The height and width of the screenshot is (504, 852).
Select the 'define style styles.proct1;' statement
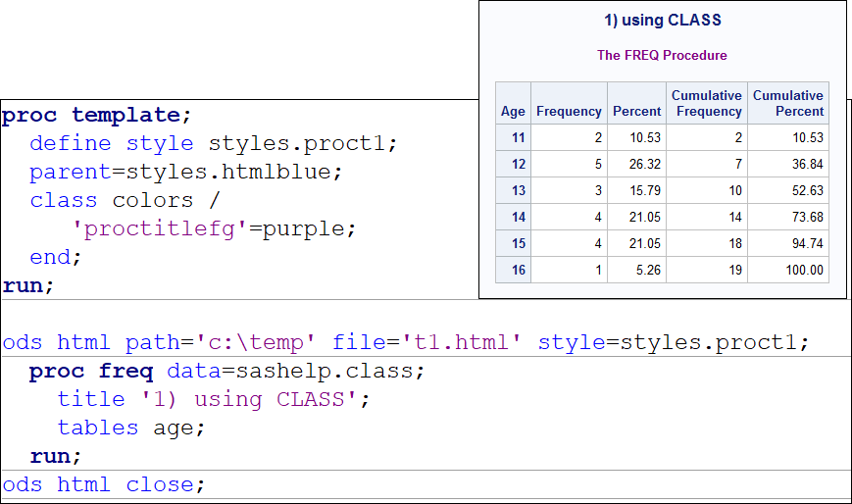[213, 144]
